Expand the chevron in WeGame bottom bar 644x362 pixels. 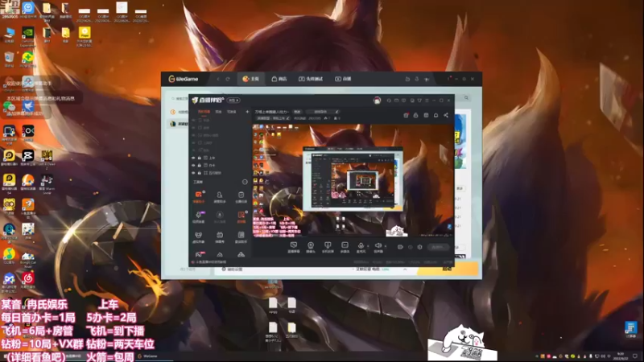pos(405,269)
